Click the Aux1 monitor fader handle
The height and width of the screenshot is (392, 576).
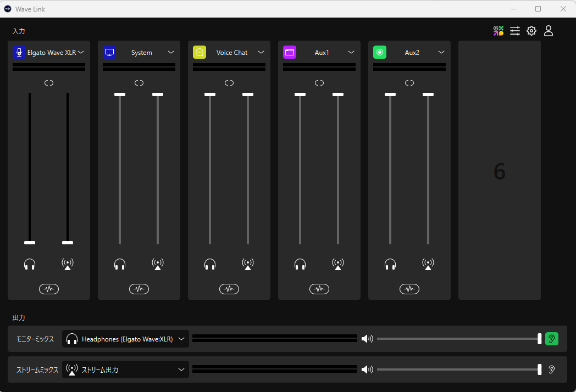[300, 94]
